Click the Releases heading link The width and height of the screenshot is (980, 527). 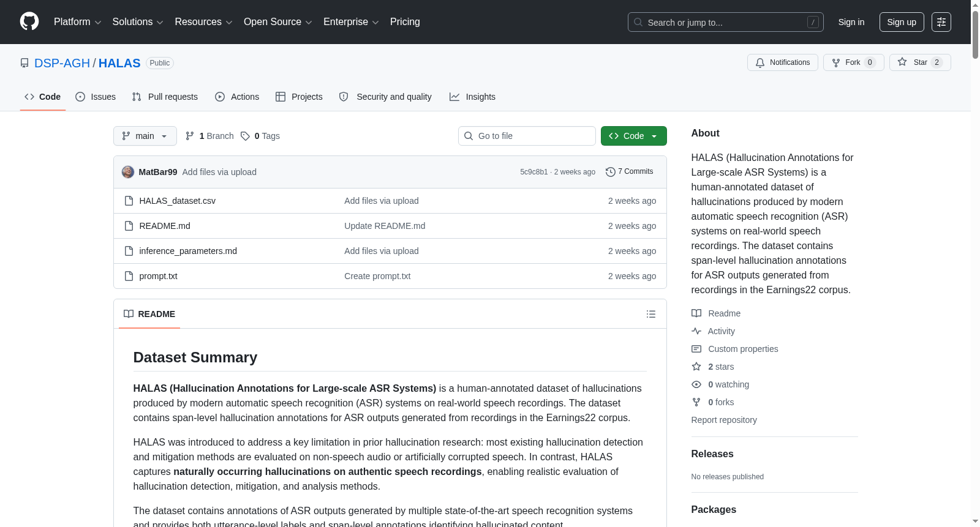712,454
